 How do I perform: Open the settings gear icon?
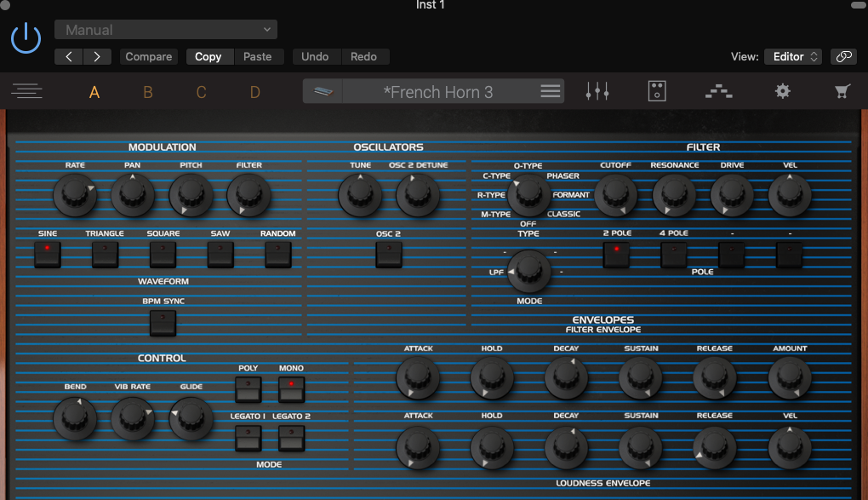[x=783, y=92]
